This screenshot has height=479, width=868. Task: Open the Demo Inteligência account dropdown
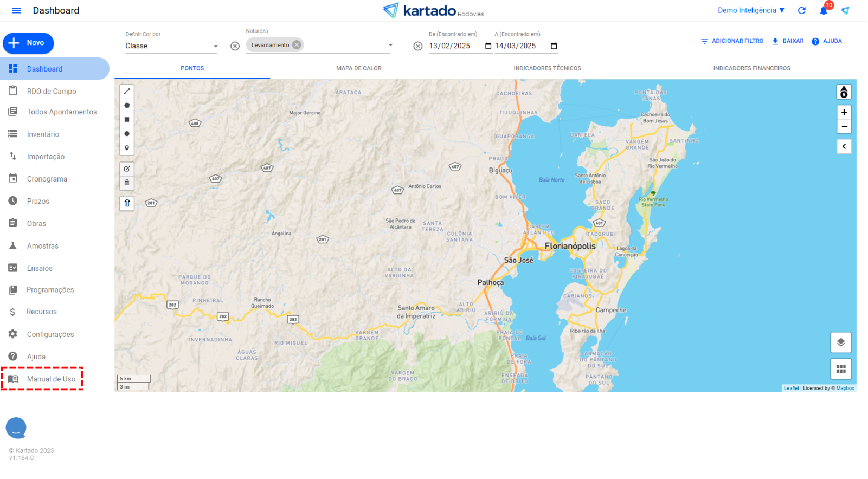751,10
